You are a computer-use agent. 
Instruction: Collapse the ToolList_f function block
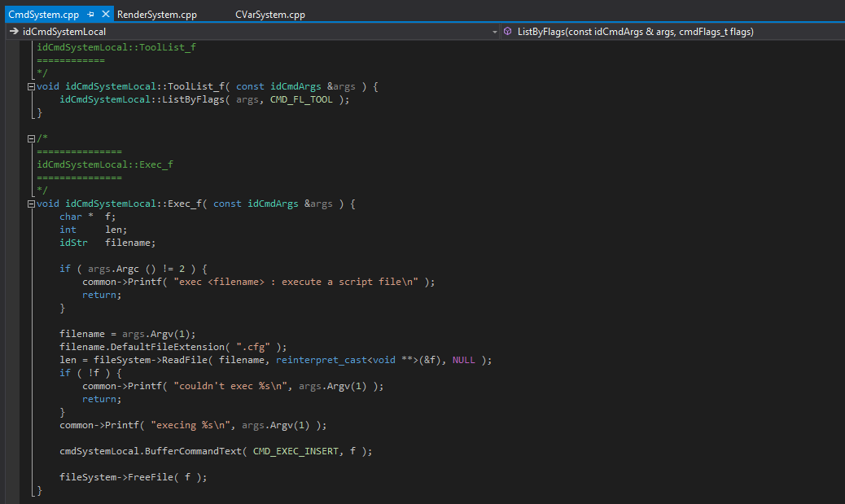(x=31, y=86)
